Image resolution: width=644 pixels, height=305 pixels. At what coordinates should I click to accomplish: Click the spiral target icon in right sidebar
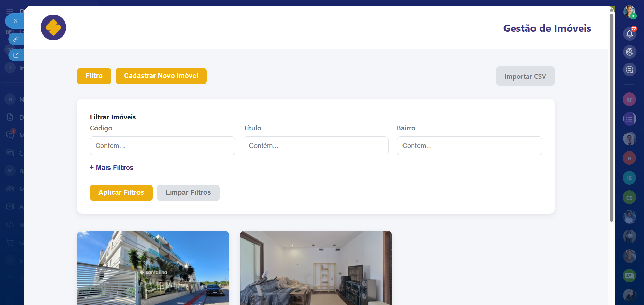tap(630, 52)
